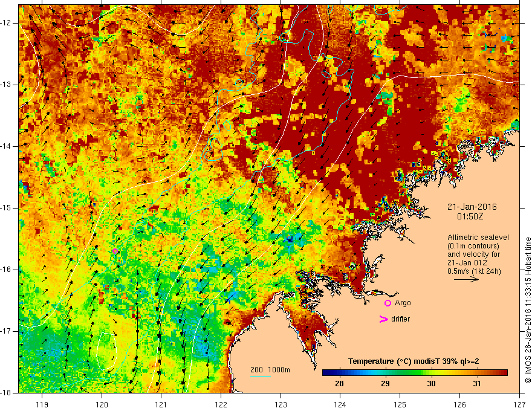Click the '31' colour bar tick label
This screenshot has width=532, height=411.
pos(477,384)
